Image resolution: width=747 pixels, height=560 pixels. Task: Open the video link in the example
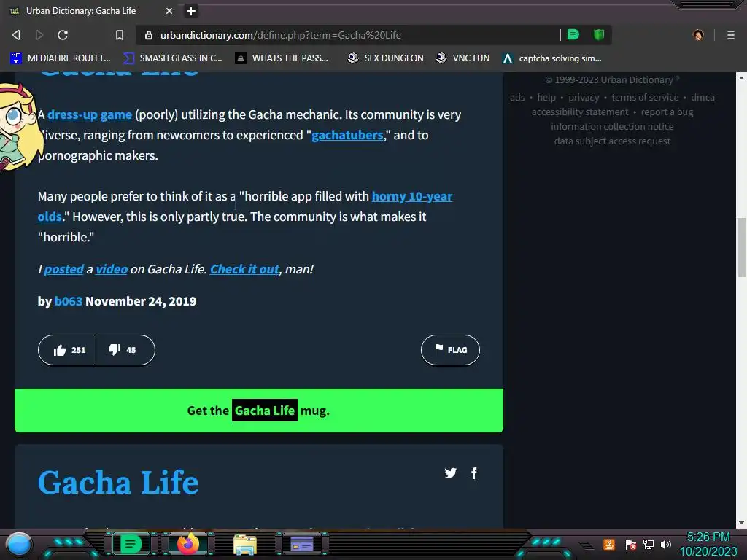pos(112,270)
